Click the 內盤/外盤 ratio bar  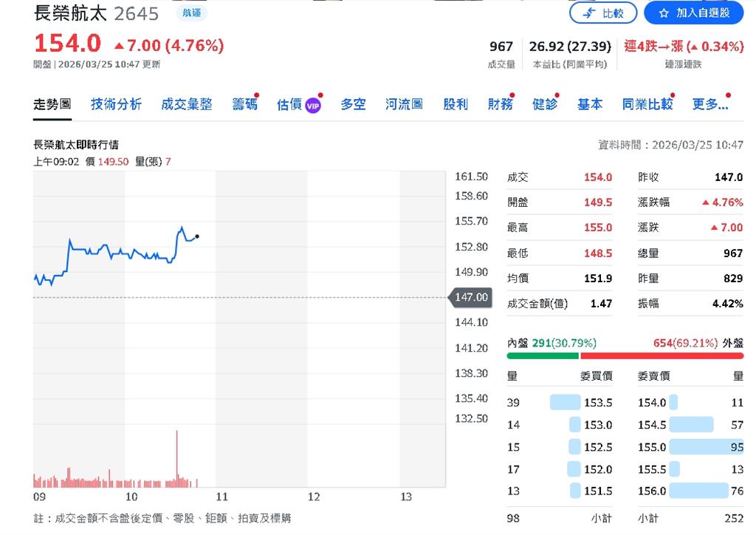[x=624, y=355]
